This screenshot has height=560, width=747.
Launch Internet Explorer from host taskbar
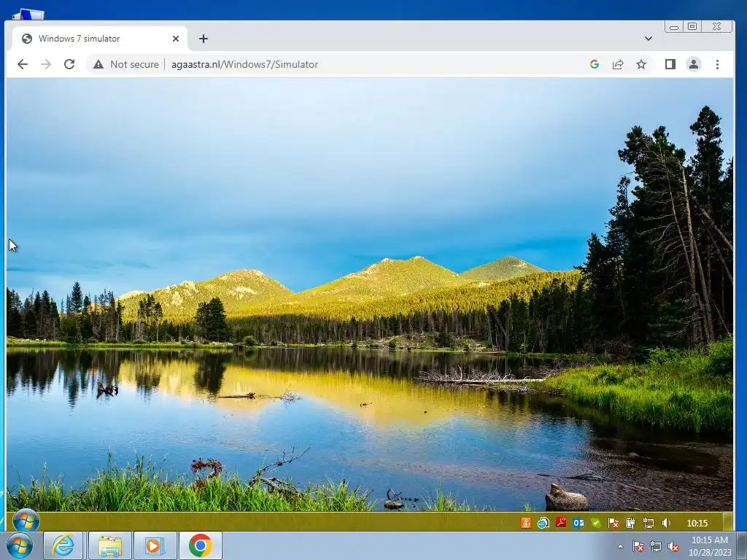click(x=63, y=545)
